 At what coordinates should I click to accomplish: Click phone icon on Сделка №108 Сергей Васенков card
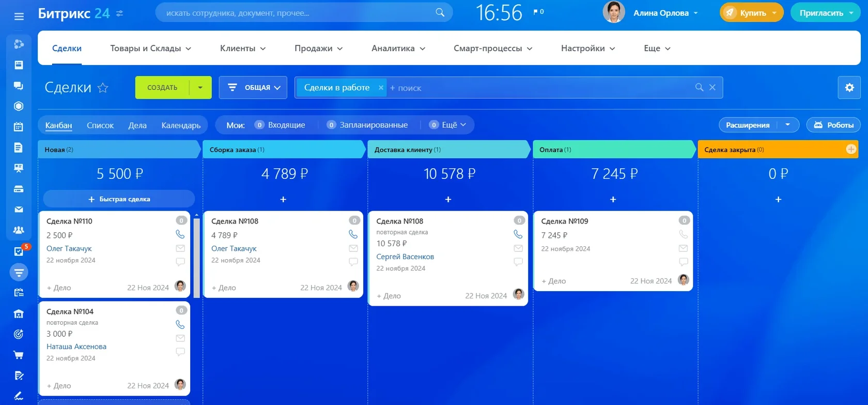(518, 234)
